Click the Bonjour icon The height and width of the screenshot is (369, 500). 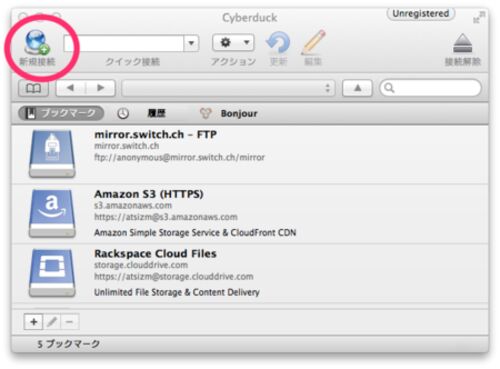pos(206,113)
